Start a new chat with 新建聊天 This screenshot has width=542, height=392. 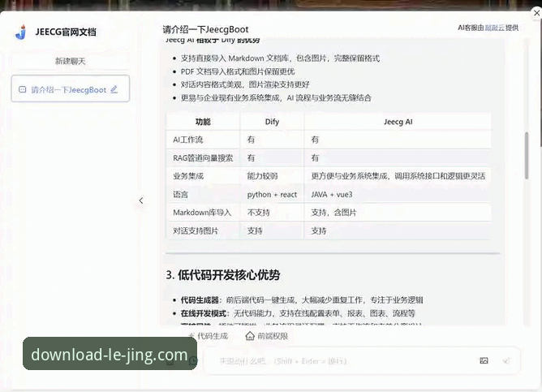[70, 61]
